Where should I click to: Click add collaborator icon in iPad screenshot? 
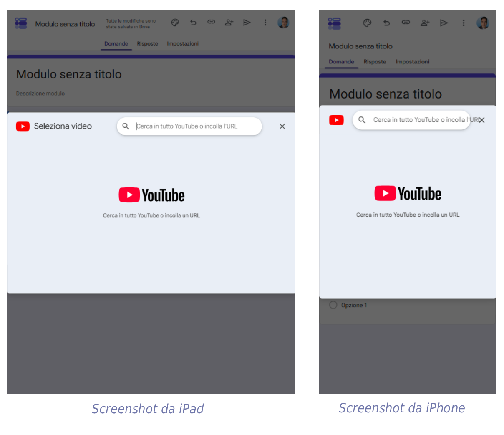(229, 23)
